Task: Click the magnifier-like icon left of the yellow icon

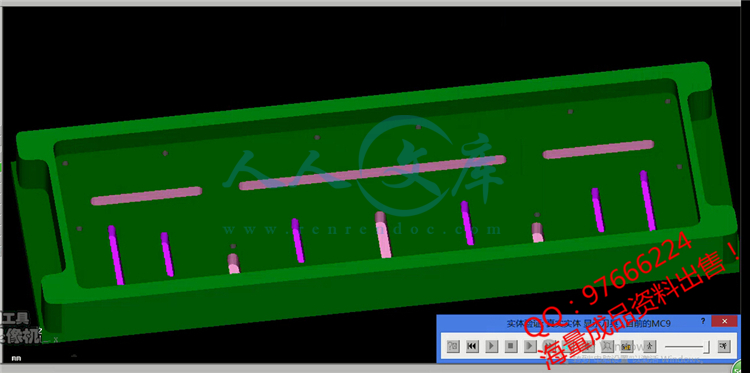Action: [607, 346]
